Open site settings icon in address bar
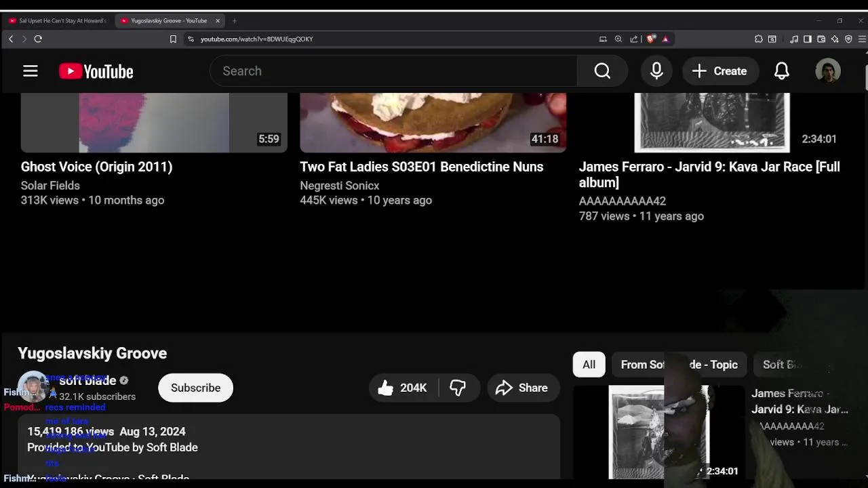 (191, 39)
